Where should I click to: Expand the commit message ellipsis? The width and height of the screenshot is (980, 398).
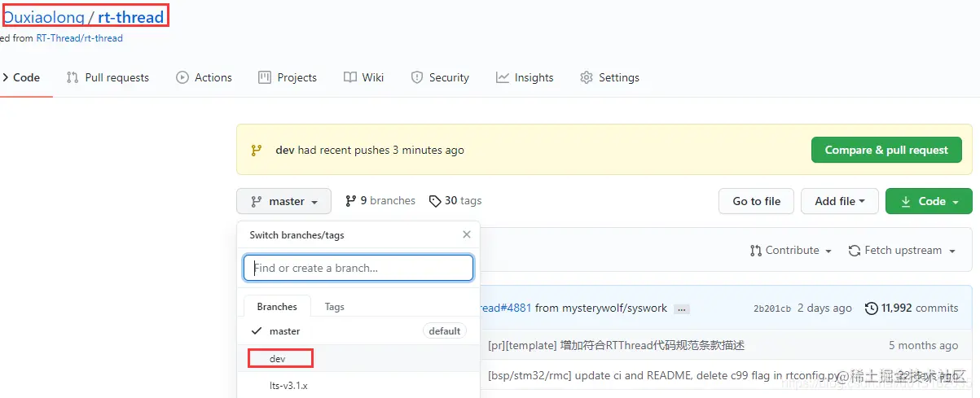[683, 309]
